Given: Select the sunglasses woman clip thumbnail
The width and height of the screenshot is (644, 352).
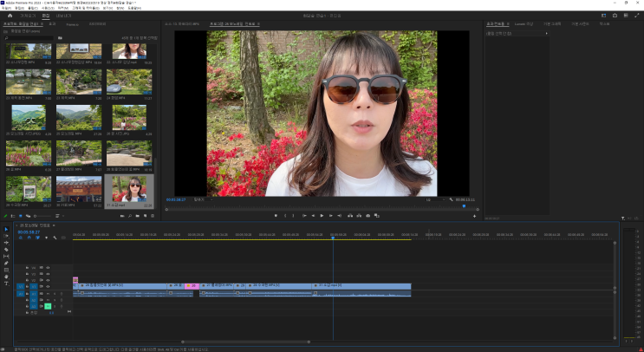Looking at the screenshot, I should [x=128, y=188].
